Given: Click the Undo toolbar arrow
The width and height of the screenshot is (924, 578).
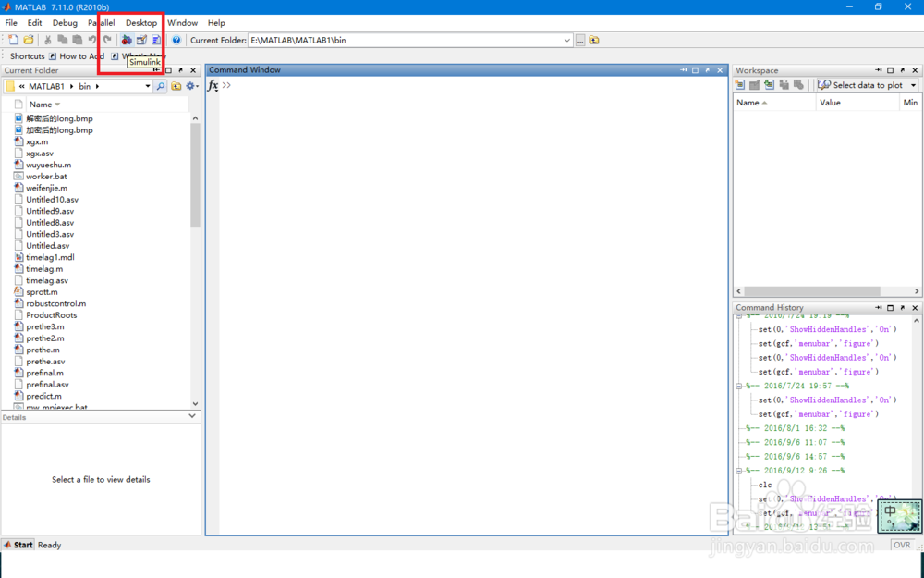Looking at the screenshot, I should pyautogui.click(x=91, y=40).
